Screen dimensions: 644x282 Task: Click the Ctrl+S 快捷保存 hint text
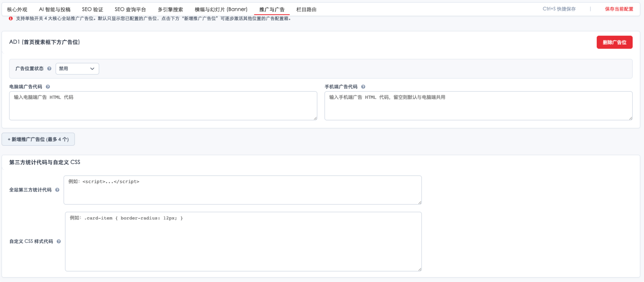coord(559,9)
